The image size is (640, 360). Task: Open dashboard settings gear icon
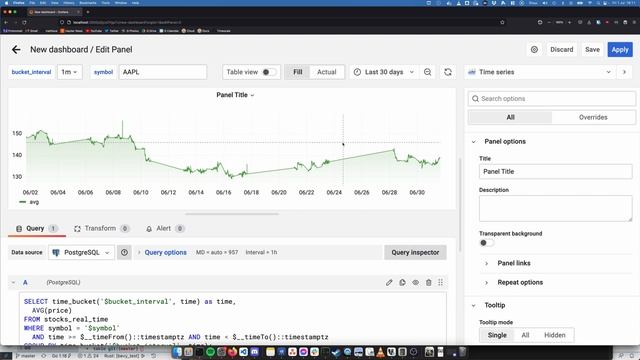(534, 49)
